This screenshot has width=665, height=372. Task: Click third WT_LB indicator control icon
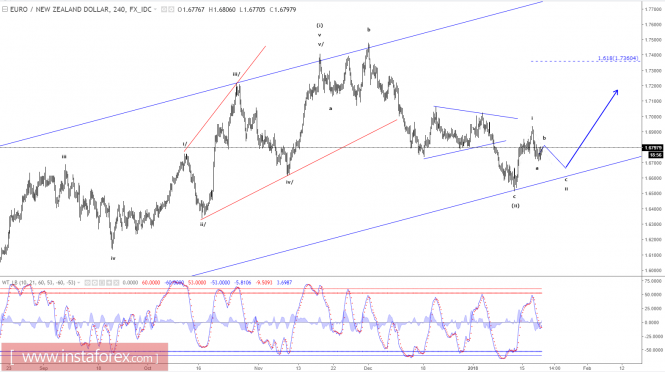coord(102,282)
